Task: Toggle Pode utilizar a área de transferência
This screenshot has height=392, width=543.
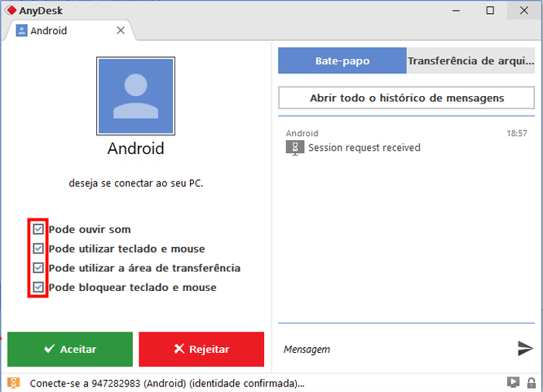Action: pyautogui.click(x=38, y=267)
